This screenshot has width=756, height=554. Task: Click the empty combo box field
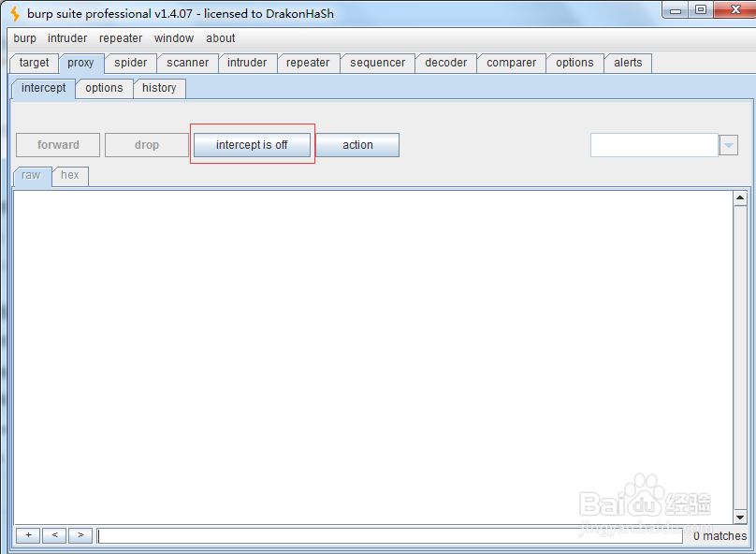coord(654,145)
